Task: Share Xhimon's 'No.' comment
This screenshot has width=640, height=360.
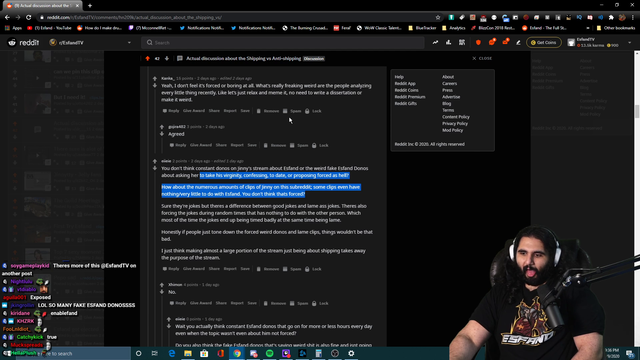Action: coord(221,303)
